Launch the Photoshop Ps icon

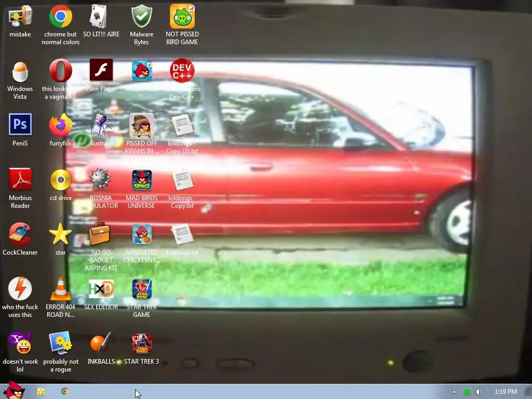point(20,124)
